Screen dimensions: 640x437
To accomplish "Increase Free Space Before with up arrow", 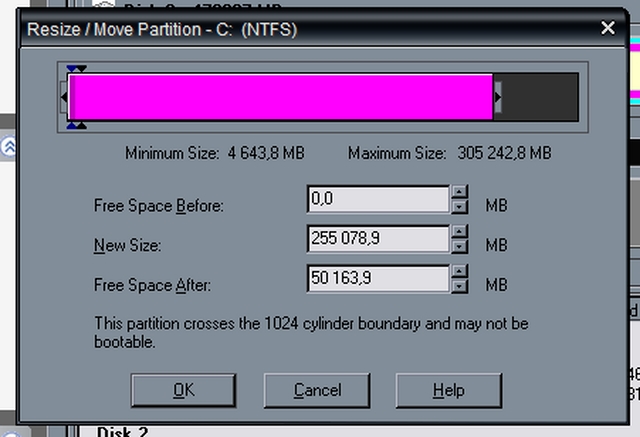I will (460, 192).
